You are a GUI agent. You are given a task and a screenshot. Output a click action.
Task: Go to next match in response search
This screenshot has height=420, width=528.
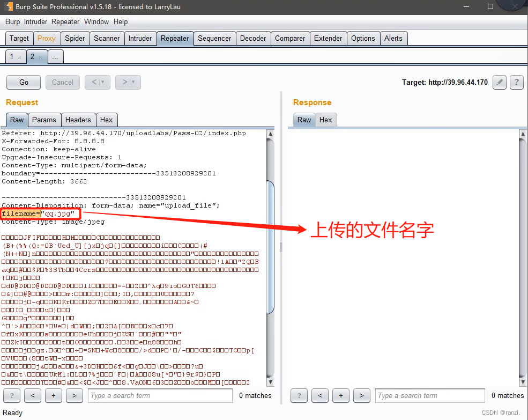[362, 395]
